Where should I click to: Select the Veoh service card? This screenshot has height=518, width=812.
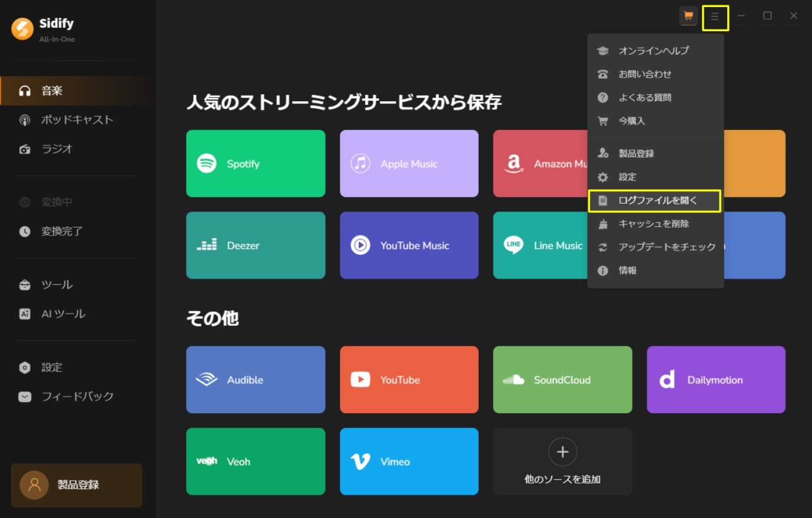pyautogui.click(x=256, y=461)
